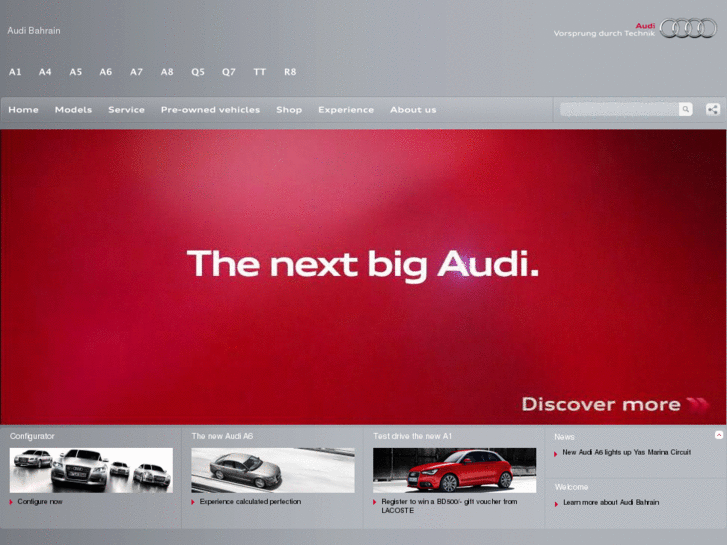Open Register to win LACOSTE voucher link

click(449, 506)
